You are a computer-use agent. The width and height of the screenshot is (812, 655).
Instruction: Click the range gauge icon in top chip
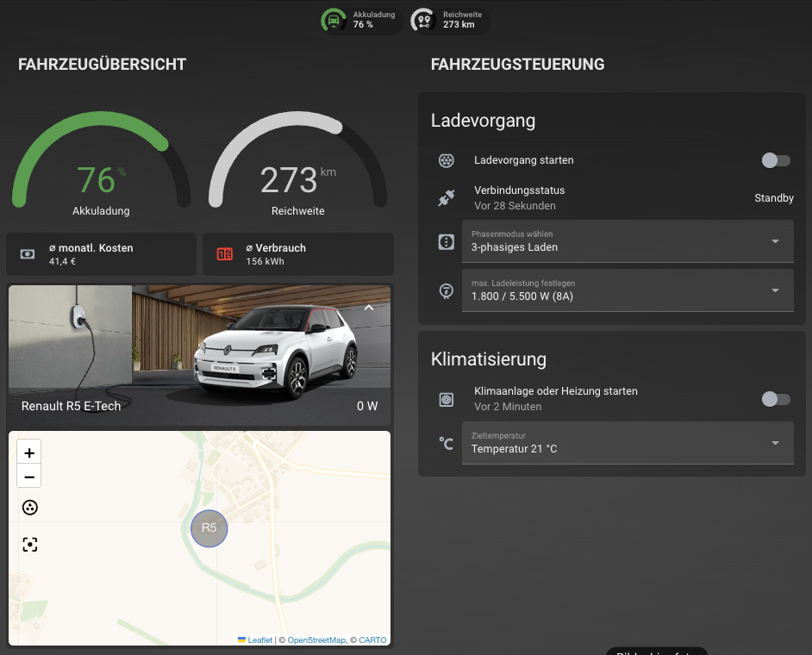tap(423, 20)
